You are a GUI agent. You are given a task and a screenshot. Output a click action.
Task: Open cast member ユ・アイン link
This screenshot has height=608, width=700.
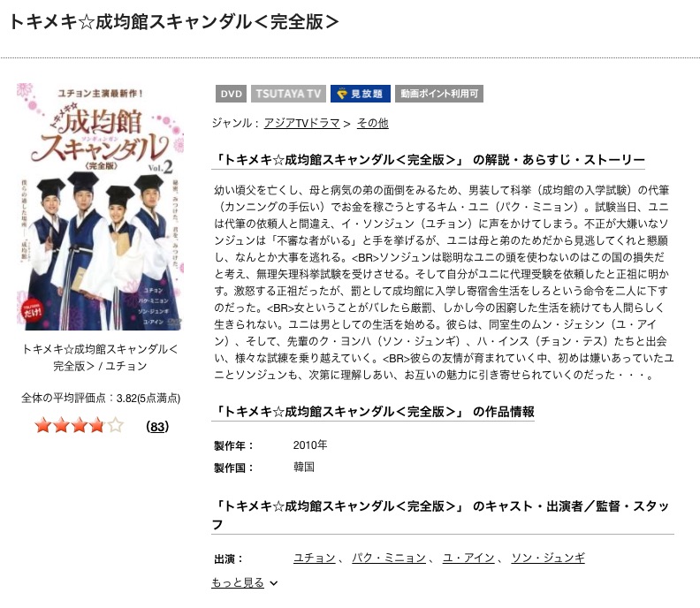click(x=468, y=558)
